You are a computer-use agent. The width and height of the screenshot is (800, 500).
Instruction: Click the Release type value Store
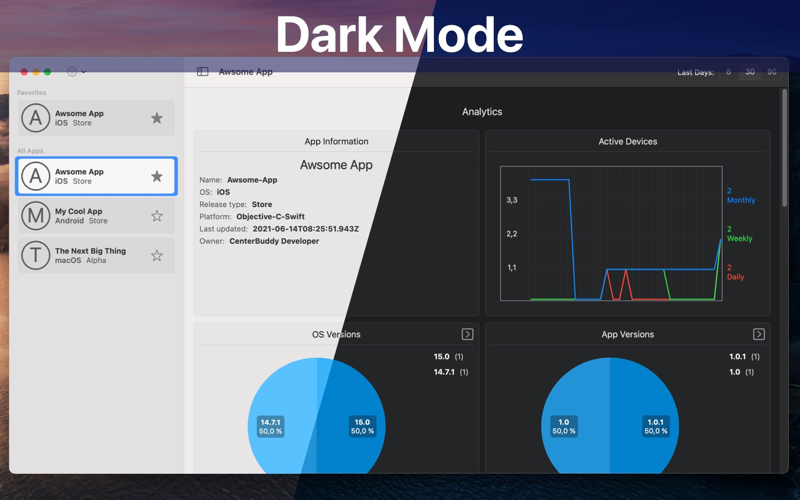click(x=262, y=204)
